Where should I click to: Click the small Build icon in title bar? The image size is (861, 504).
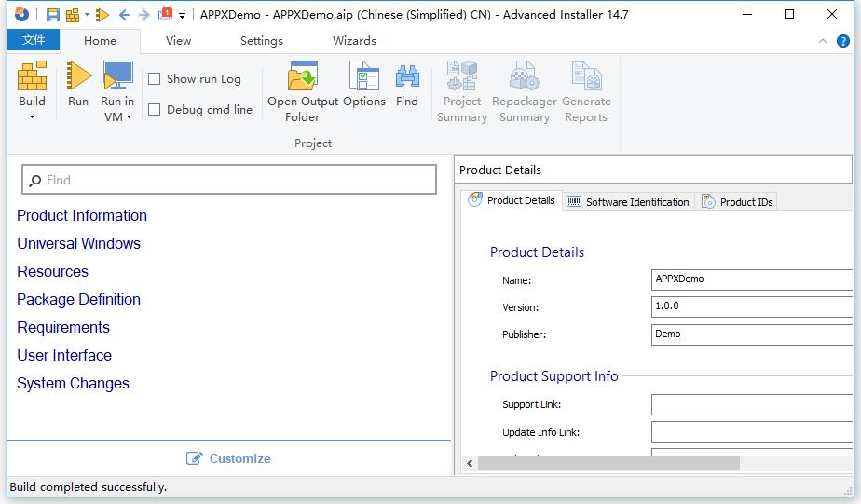click(x=73, y=15)
